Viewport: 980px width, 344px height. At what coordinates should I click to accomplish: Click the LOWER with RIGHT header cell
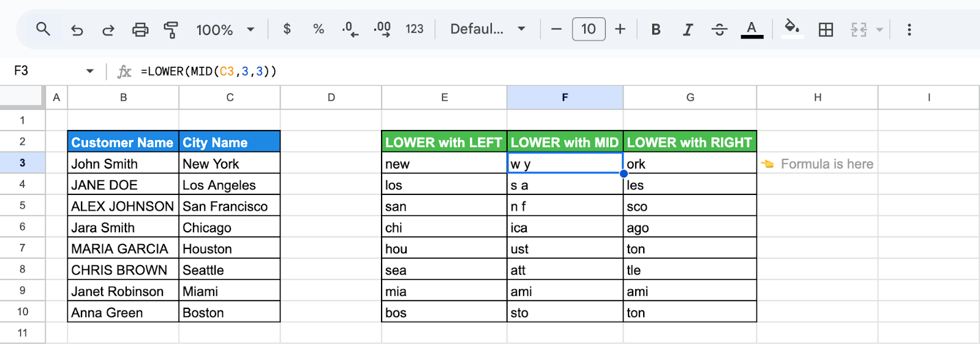coord(690,142)
